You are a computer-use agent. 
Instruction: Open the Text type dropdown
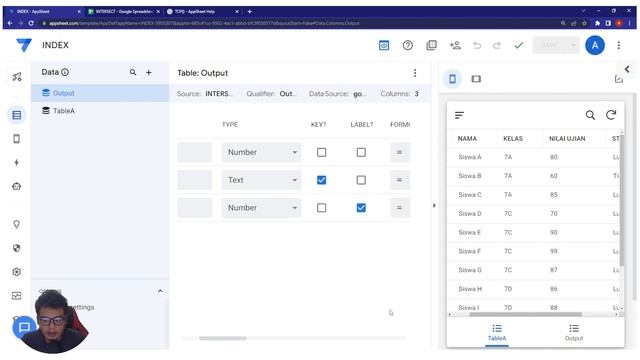[x=261, y=180]
